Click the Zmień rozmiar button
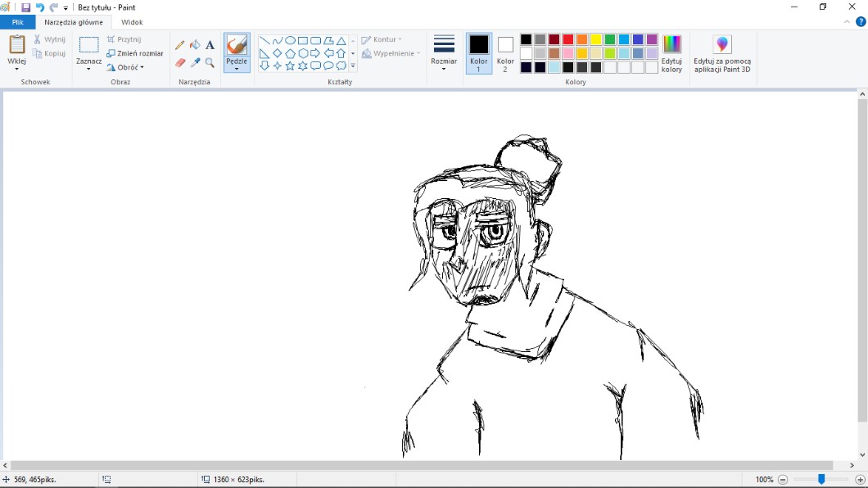Screen dimensions: 868x488 coord(135,53)
